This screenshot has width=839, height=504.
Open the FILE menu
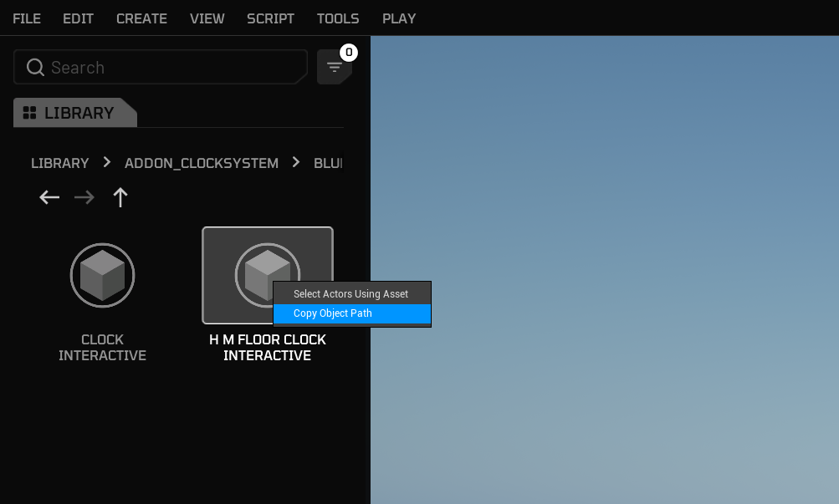point(27,18)
